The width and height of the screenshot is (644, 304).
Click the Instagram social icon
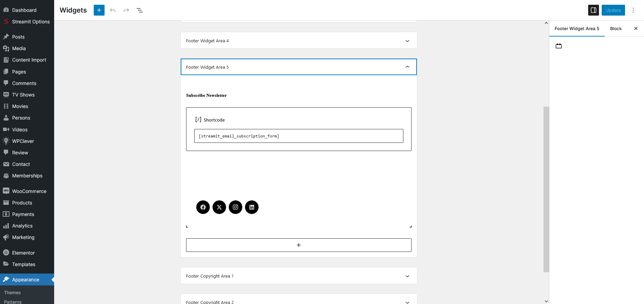pos(236,207)
